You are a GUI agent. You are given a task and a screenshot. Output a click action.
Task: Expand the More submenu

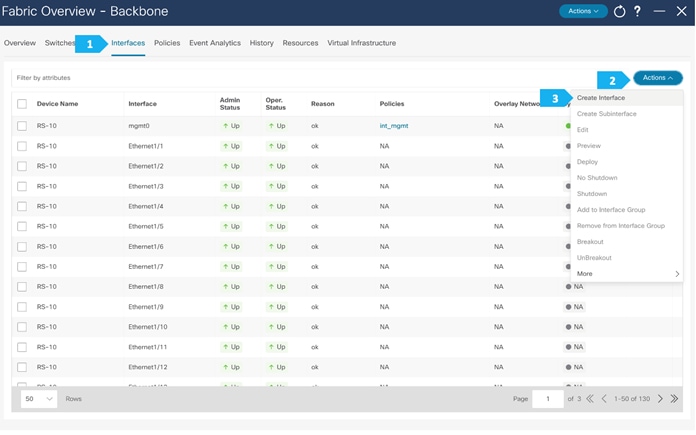click(626, 273)
